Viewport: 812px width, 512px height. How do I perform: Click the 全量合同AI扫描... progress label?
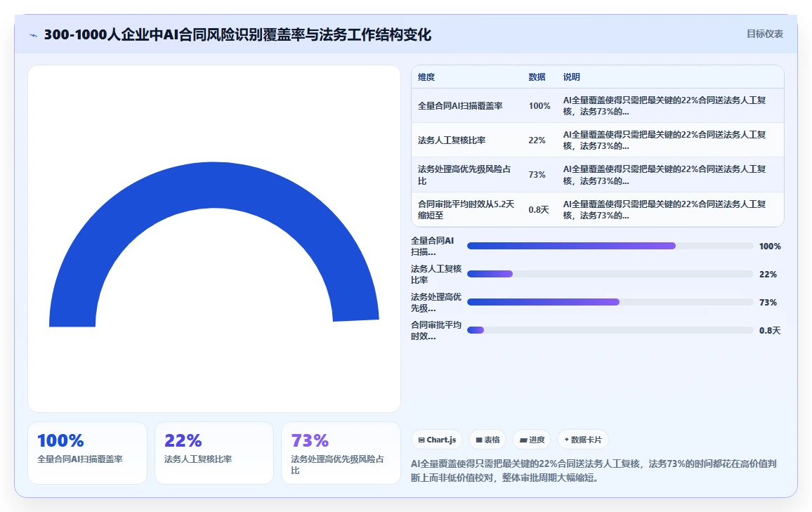pos(433,247)
